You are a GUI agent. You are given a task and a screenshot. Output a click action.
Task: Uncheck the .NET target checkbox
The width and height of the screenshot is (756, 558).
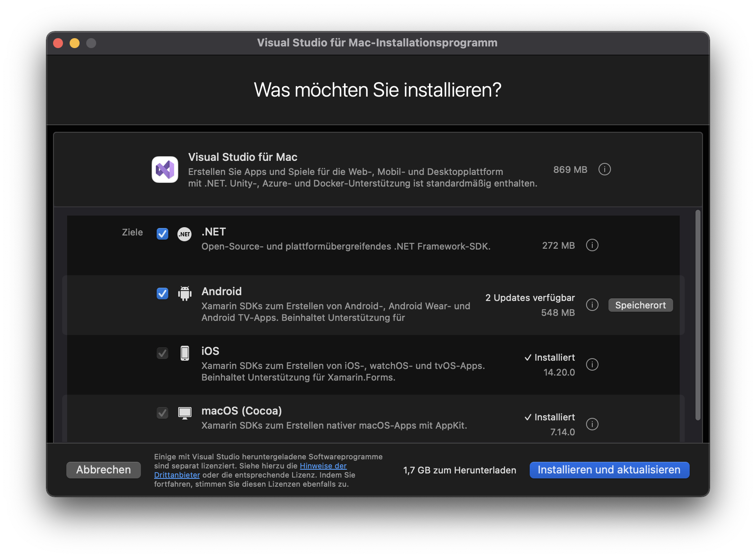[x=162, y=234]
